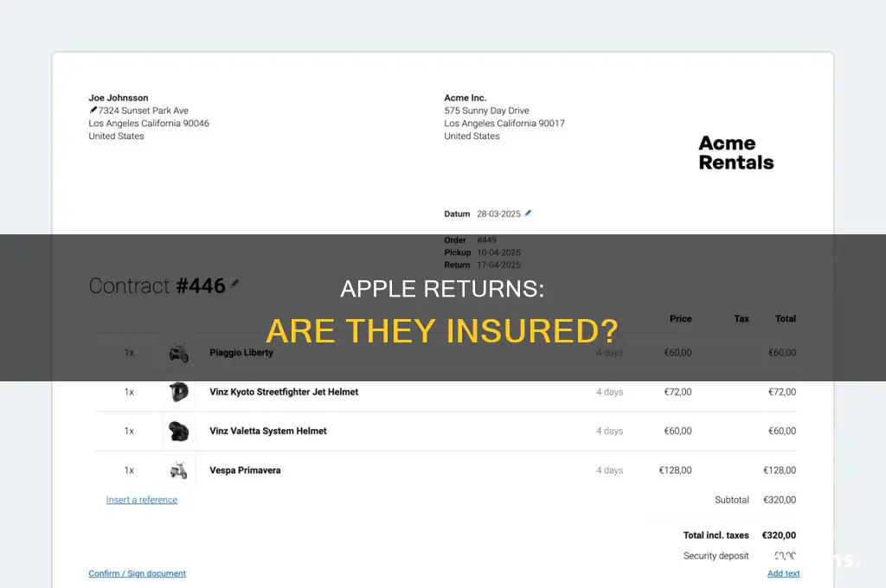
Task: Select the €72,00 price for Vinz Kyoto helmet
Action: (x=677, y=392)
